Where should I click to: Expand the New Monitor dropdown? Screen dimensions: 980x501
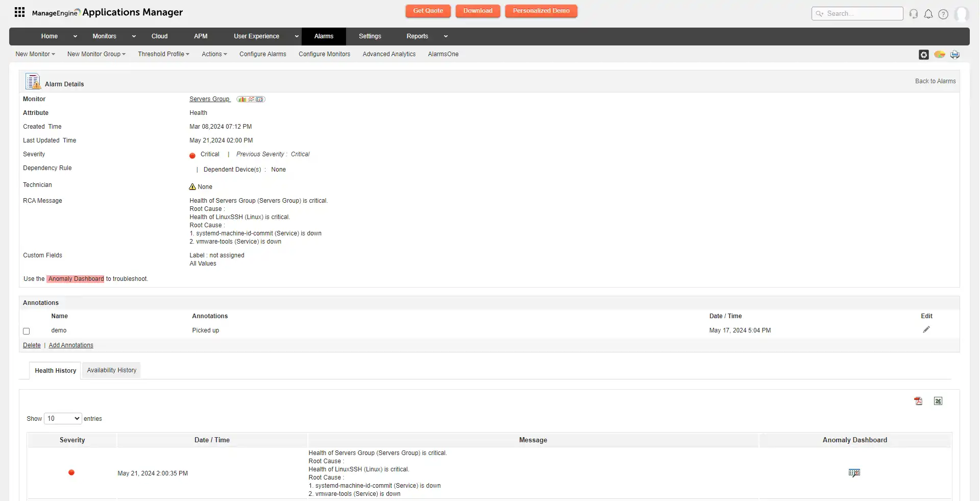pos(34,54)
